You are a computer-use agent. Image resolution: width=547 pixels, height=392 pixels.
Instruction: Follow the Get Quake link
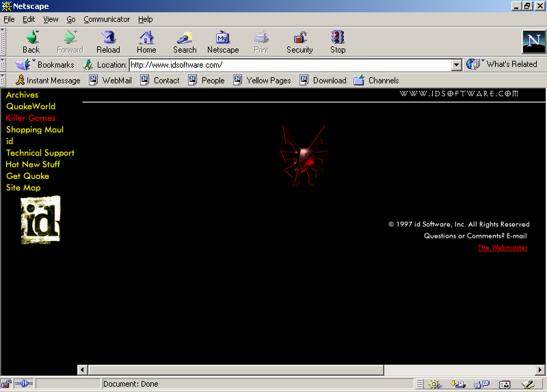[27, 176]
